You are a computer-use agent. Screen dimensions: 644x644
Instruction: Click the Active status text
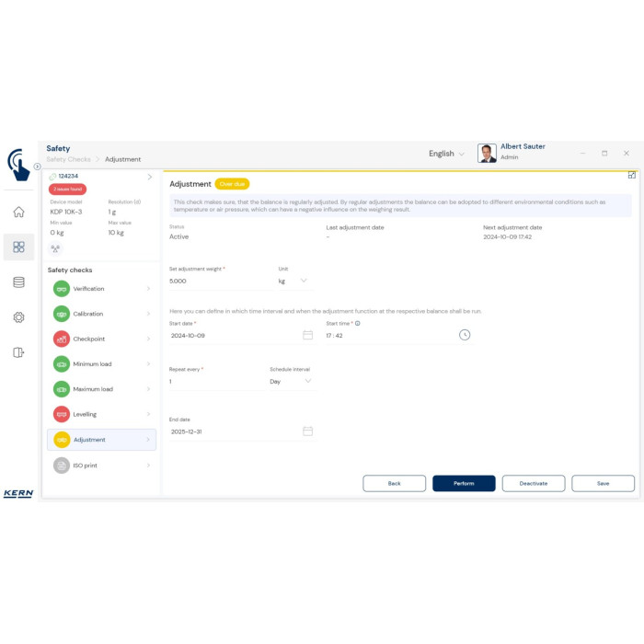pyautogui.click(x=179, y=236)
